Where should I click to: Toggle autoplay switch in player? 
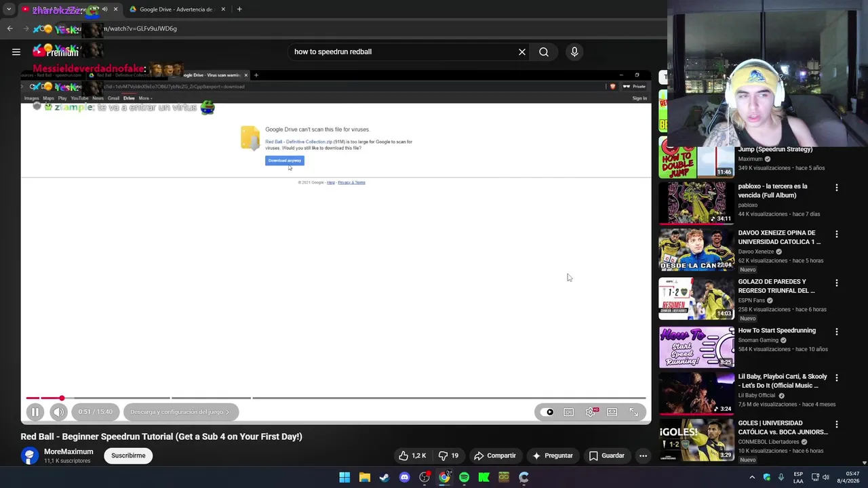pyautogui.click(x=547, y=412)
